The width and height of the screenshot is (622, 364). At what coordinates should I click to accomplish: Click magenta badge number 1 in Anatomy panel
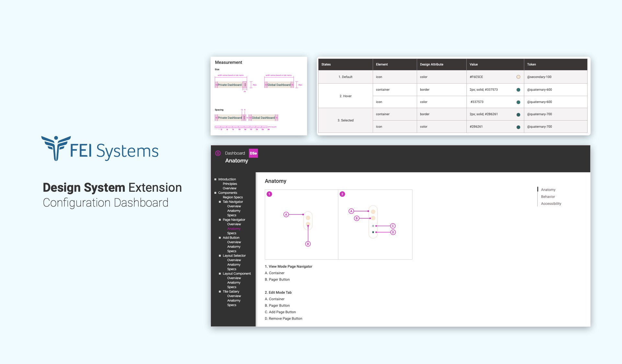click(x=269, y=194)
